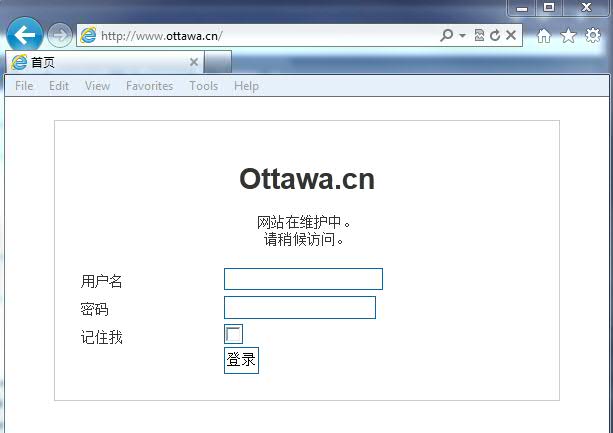
Task: Click the 用户名 username input field
Action: tap(303, 279)
